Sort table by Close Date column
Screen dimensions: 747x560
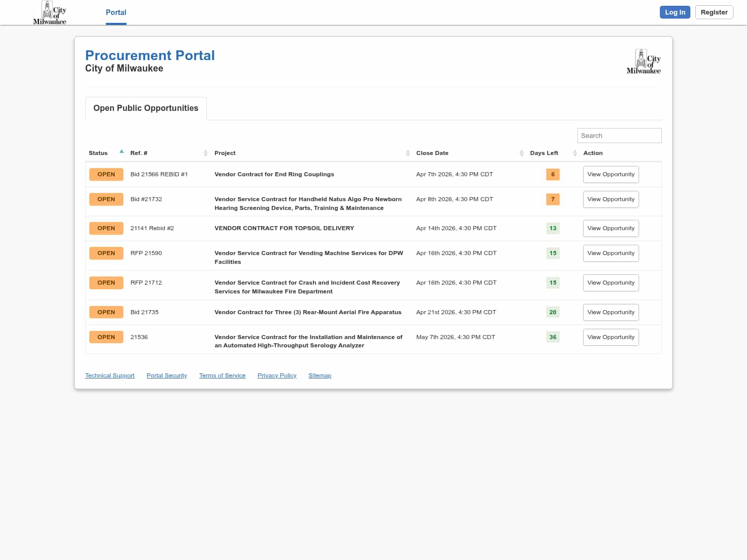(521, 153)
